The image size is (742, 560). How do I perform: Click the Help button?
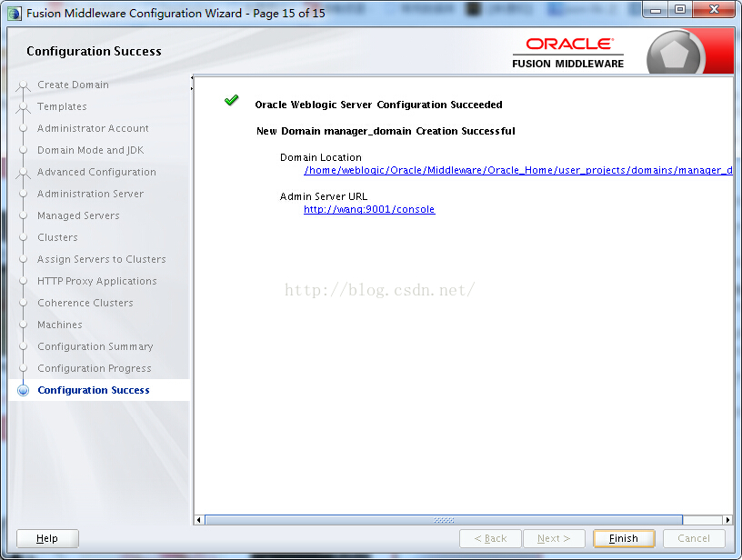point(47,538)
